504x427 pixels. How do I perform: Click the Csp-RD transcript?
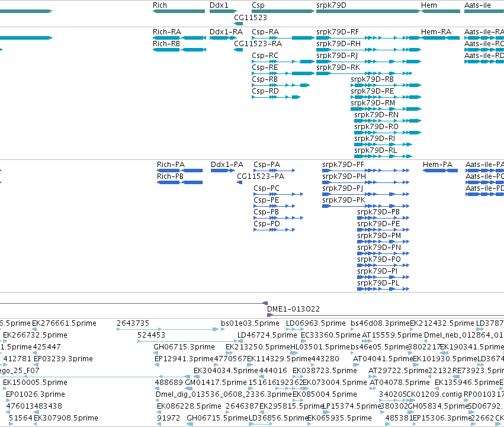tap(265, 91)
